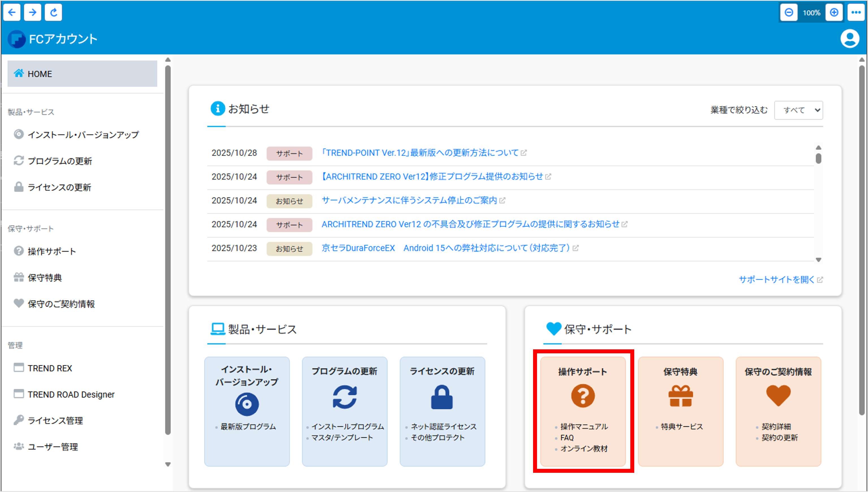The image size is (868, 492).
Task: Click the zoom out minus icon
Action: point(789,12)
